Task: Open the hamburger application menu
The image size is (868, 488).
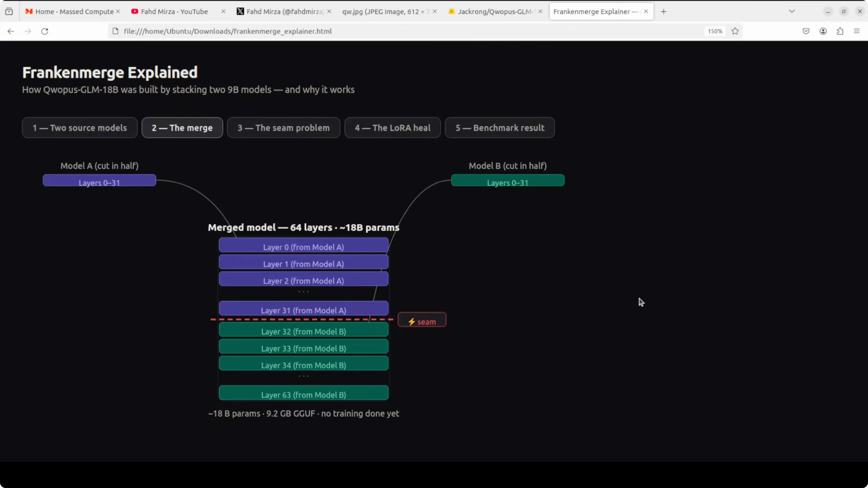Action: click(x=856, y=31)
